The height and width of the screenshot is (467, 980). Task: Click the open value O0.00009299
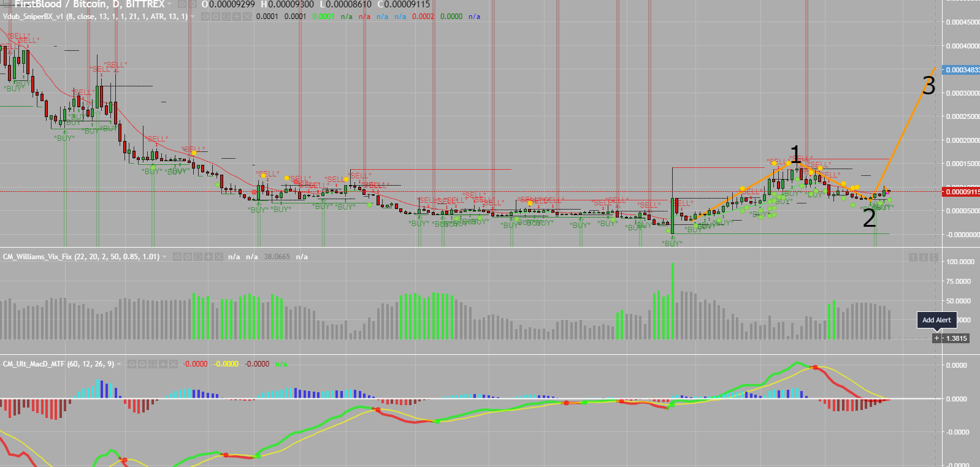(x=228, y=4)
